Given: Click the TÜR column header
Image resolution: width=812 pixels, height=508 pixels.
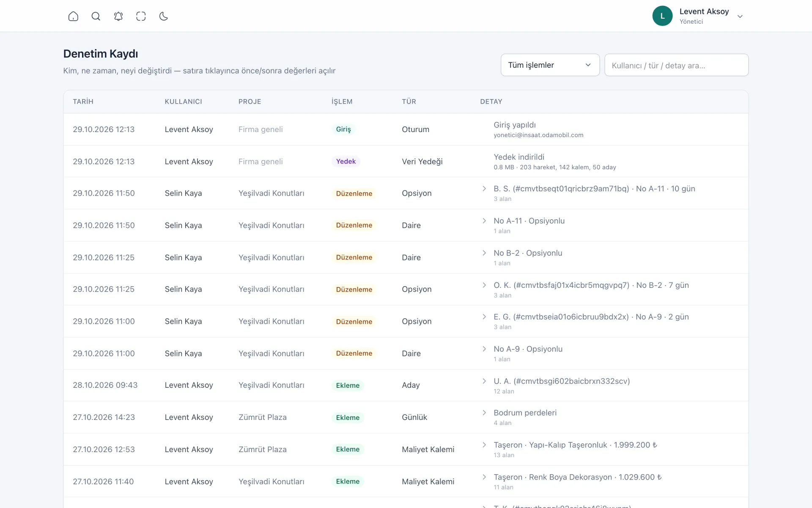Looking at the screenshot, I should pos(409,102).
